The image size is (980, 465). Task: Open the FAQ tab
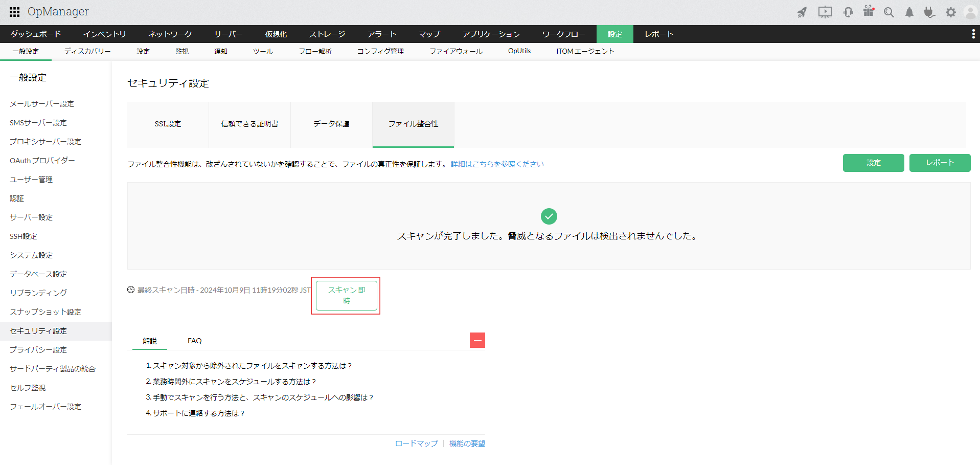coord(194,341)
